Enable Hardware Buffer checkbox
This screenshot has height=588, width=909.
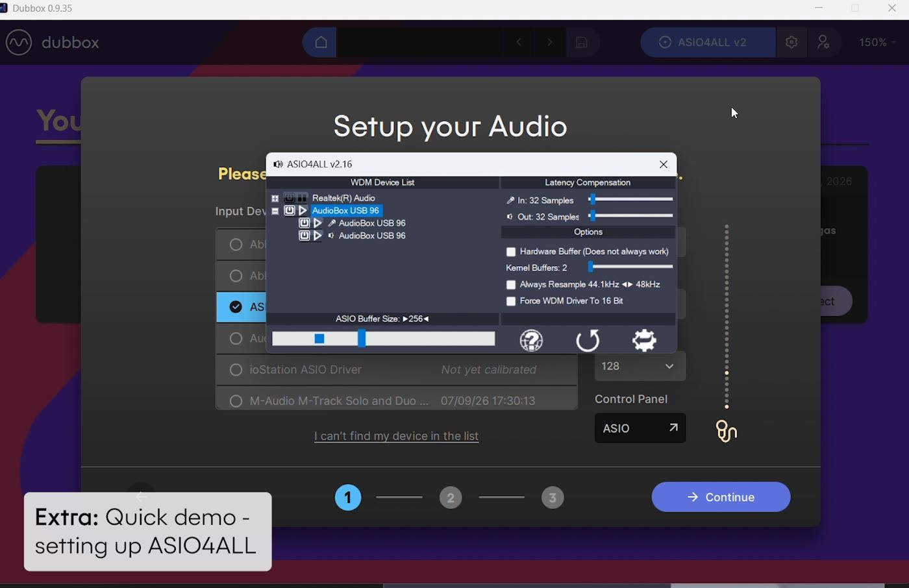tap(511, 252)
